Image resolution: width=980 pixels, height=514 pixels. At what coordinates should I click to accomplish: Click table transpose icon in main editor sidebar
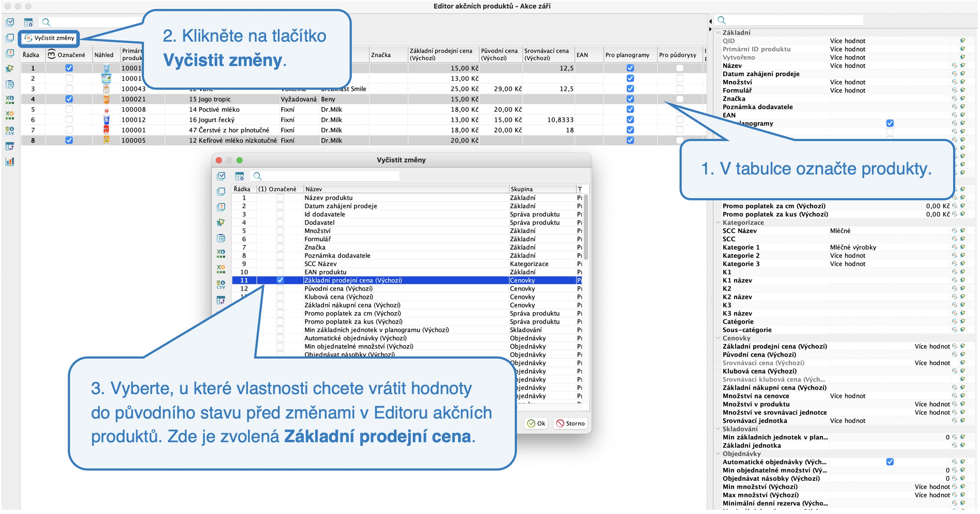10,146
